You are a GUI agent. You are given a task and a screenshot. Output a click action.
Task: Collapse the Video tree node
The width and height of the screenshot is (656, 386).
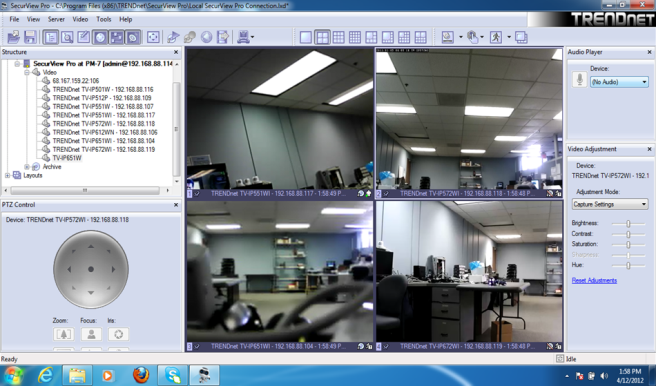click(x=27, y=72)
